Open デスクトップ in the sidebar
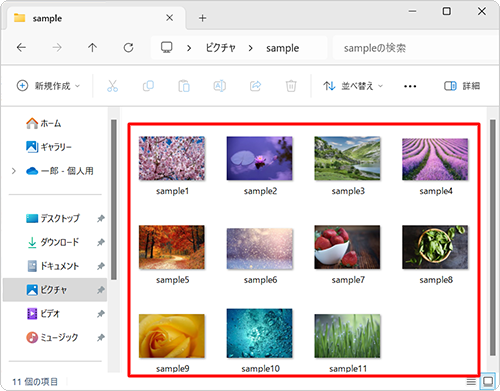Viewport: 500px width, 391px height. pos(53,219)
